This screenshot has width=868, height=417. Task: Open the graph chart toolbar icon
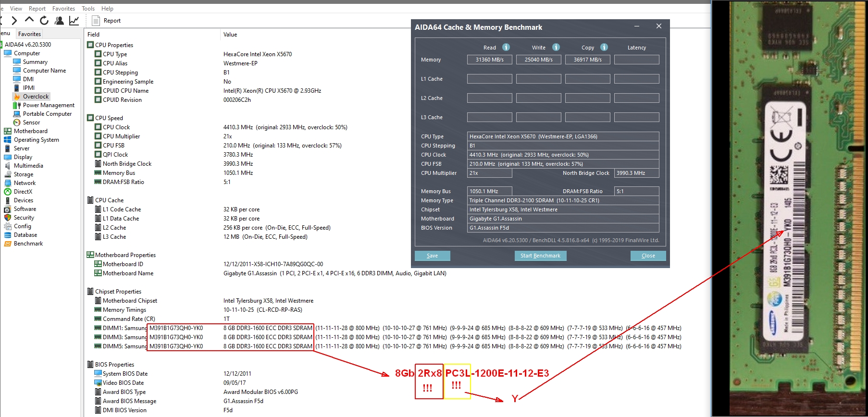click(74, 20)
